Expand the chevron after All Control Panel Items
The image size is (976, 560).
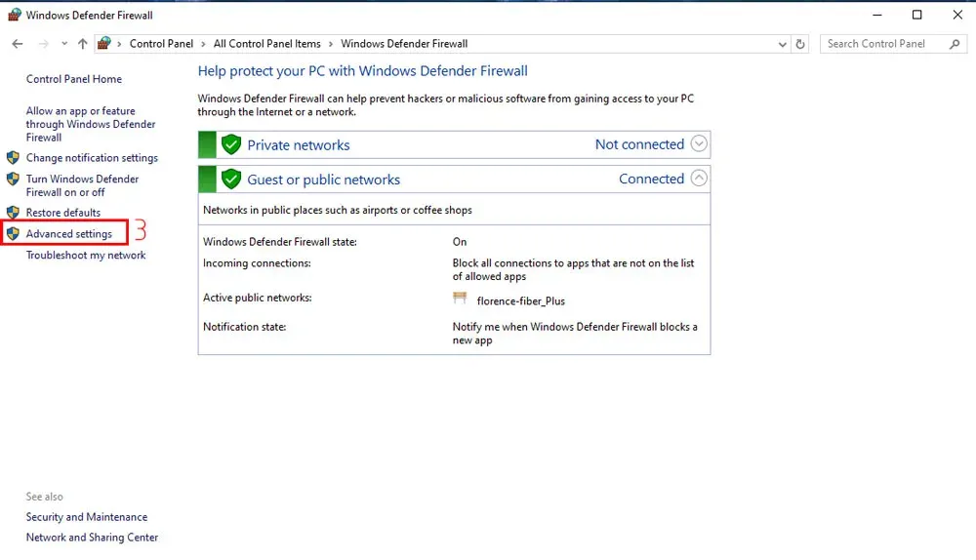point(331,44)
